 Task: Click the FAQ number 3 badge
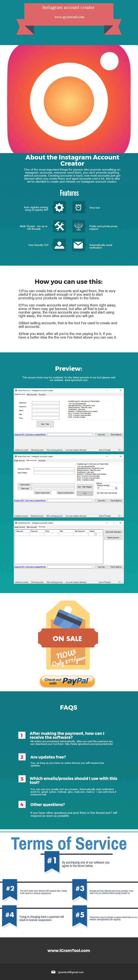tap(22, 779)
